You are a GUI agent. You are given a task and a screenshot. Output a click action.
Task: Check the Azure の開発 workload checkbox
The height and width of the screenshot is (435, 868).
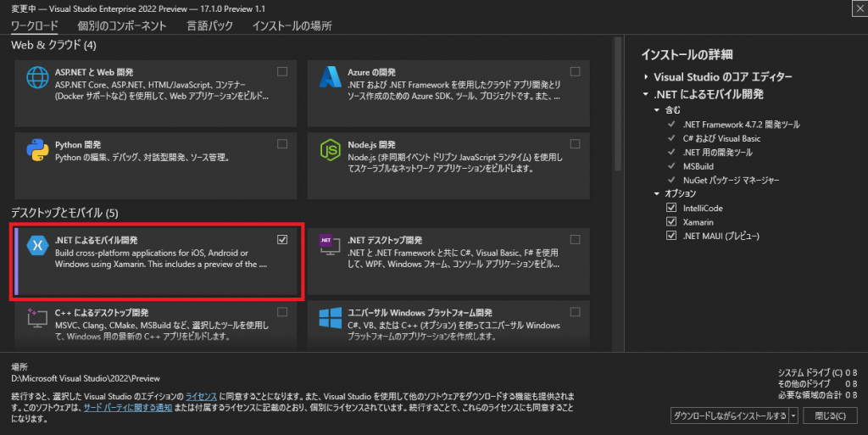576,71
